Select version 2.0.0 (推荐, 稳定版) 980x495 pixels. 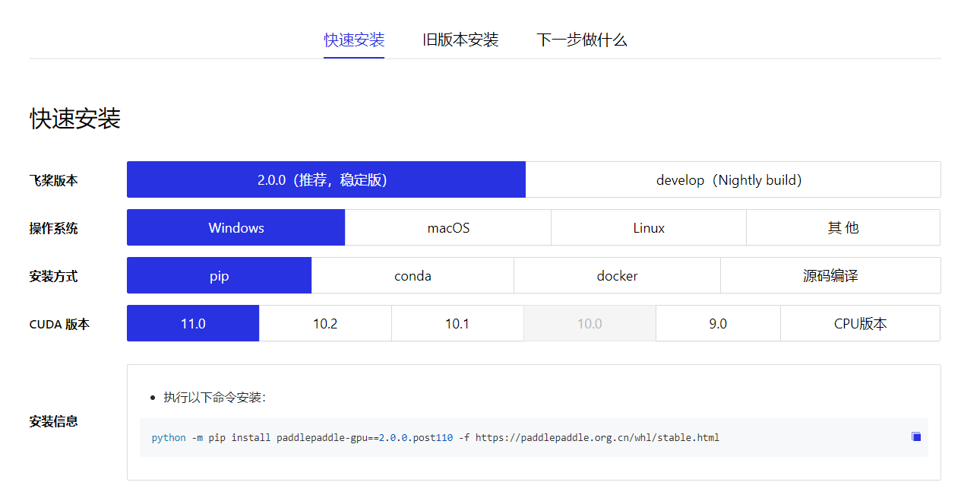point(326,179)
